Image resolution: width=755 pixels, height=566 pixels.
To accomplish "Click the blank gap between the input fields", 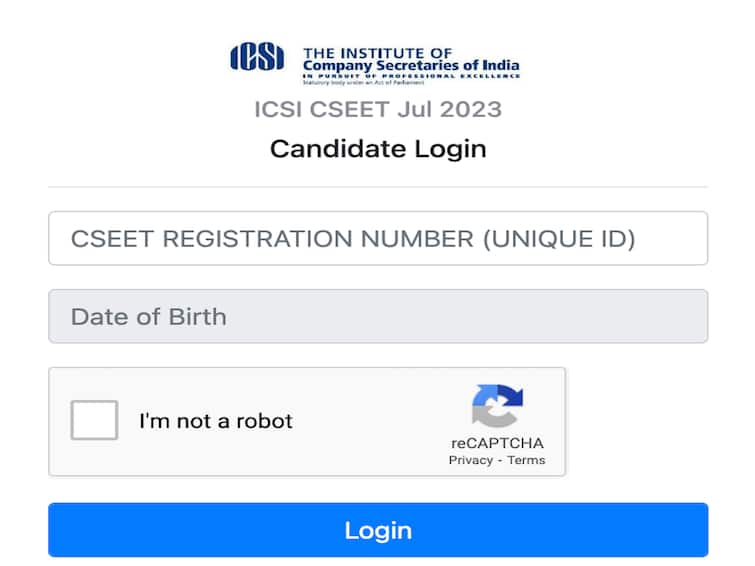I will [378, 277].
